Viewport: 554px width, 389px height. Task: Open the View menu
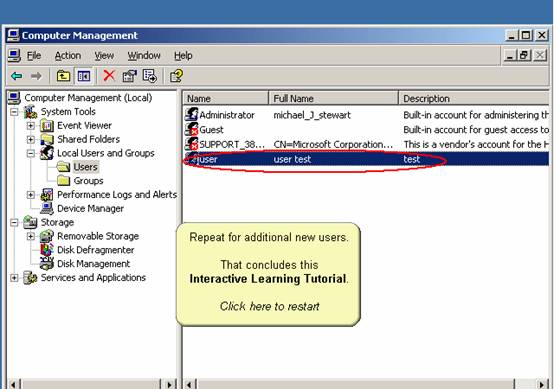(104, 56)
